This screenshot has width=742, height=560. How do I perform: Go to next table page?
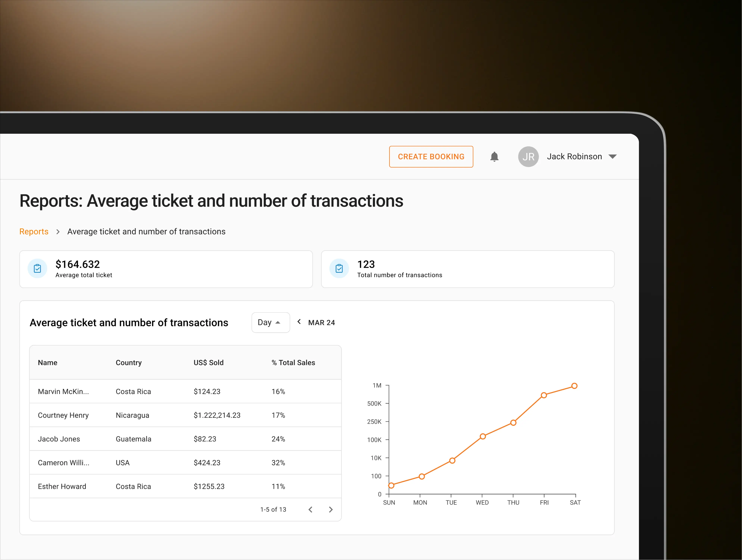pos(331,509)
